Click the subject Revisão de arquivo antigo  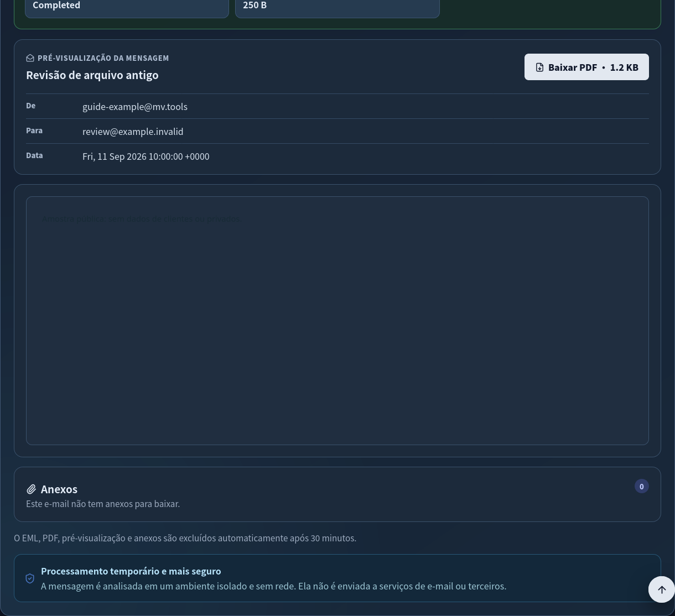[92, 75]
